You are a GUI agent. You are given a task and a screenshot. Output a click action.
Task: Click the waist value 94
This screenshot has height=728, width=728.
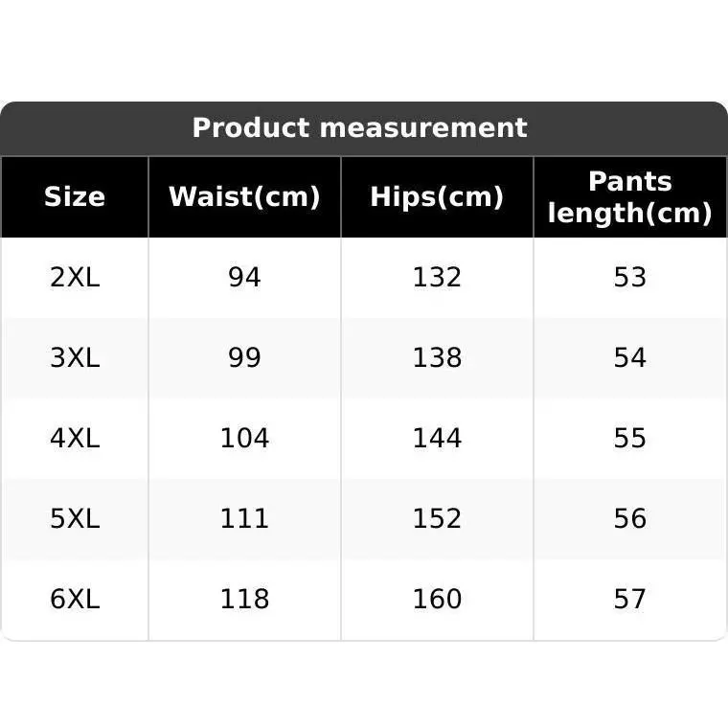tap(244, 278)
